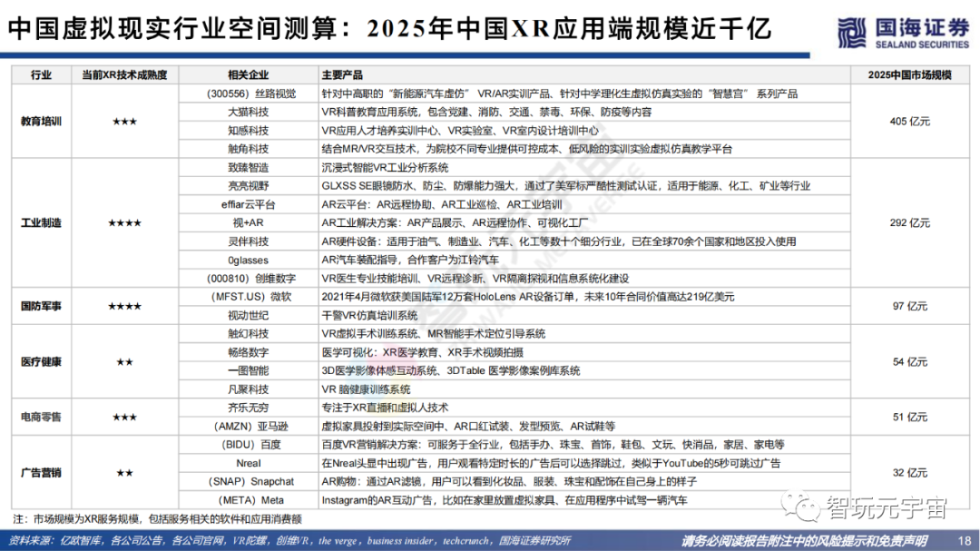The width and height of the screenshot is (980, 551).
Task: Click the (000810) 创维数字 company cell
Action: [x=248, y=279]
